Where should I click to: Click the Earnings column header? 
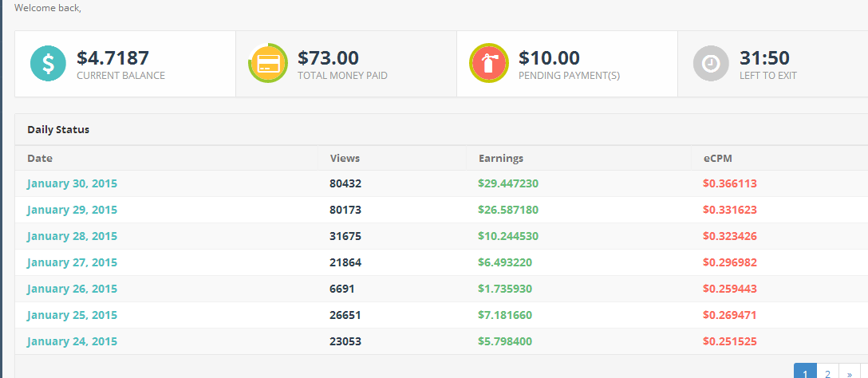pyautogui.click(x=501, y=158)
